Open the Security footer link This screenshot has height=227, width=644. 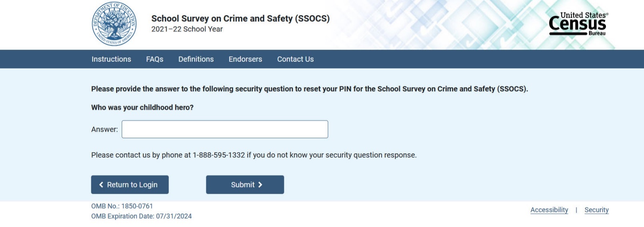click(x=596, y=210)
